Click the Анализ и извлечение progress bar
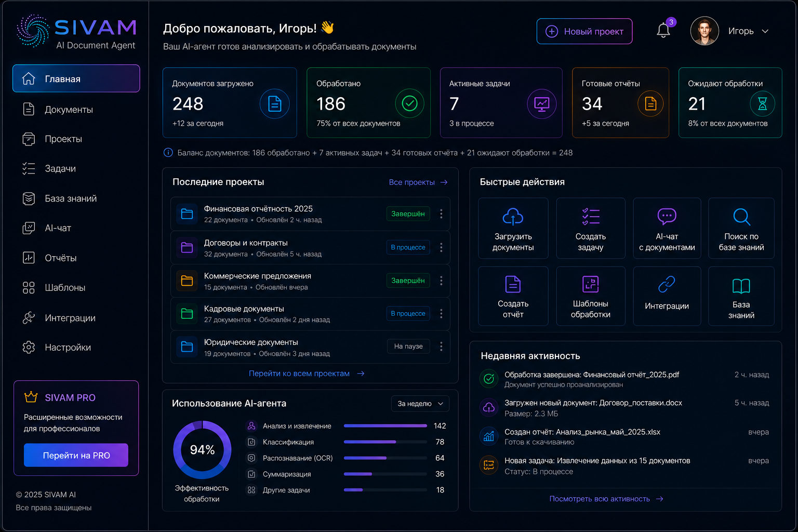 click(385, 426)
